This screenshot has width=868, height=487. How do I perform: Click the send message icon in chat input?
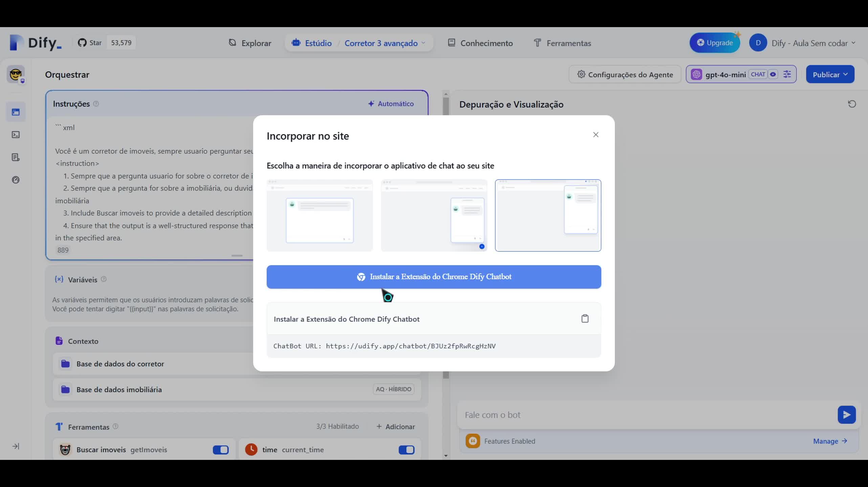pos(846,415)
